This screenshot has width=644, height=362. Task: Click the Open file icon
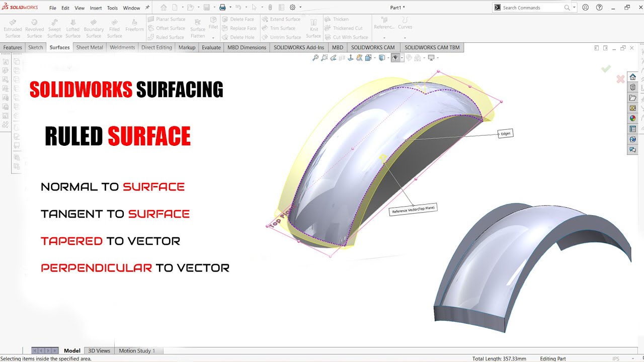click(x=190, y=8)
